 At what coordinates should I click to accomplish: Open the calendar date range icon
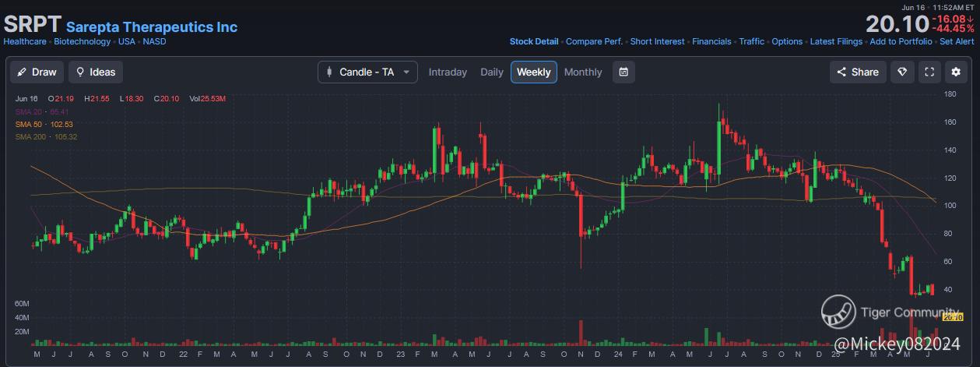point(623,72)
